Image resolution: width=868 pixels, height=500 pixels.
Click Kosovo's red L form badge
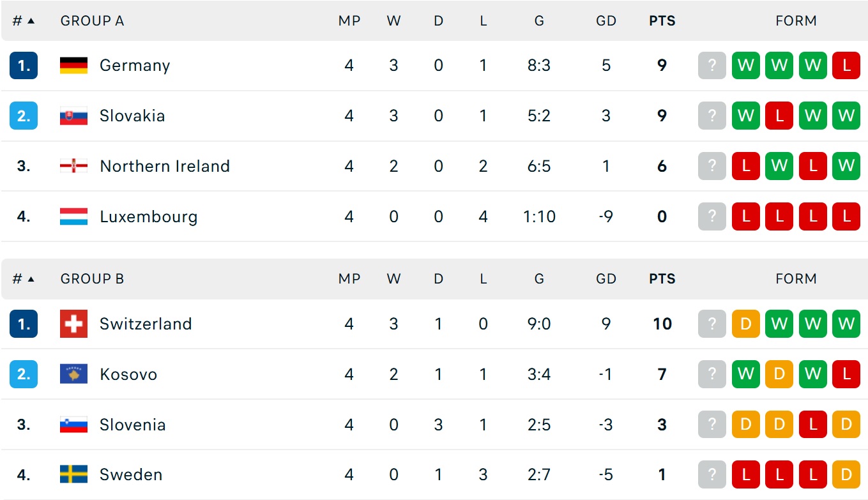[x=846, y=374]
